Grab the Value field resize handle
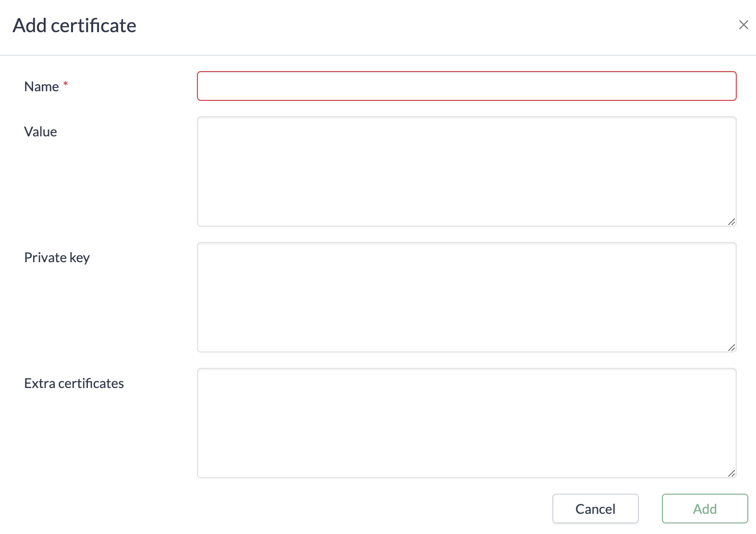The height and width of the screenshot is (534, 756). click(x=732, y=222)
